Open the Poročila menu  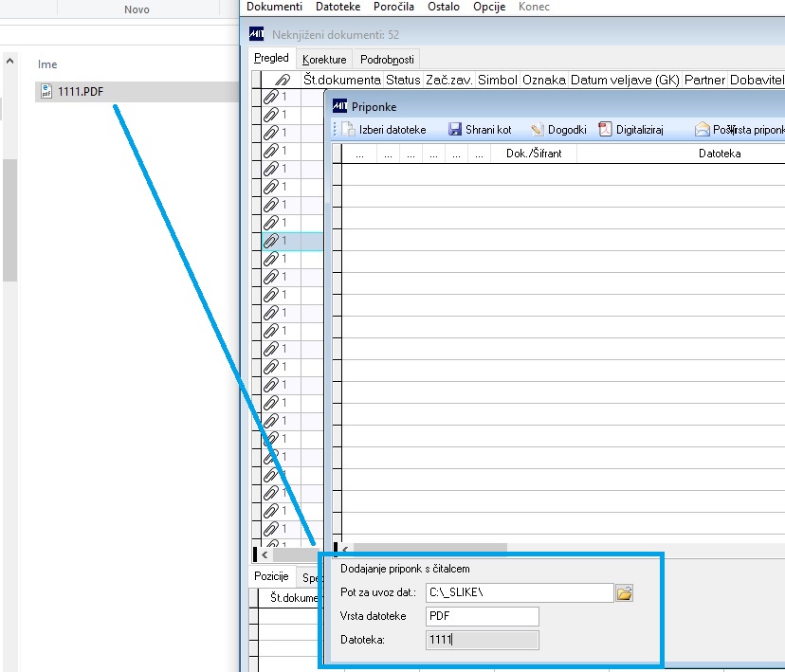[393, 7]
